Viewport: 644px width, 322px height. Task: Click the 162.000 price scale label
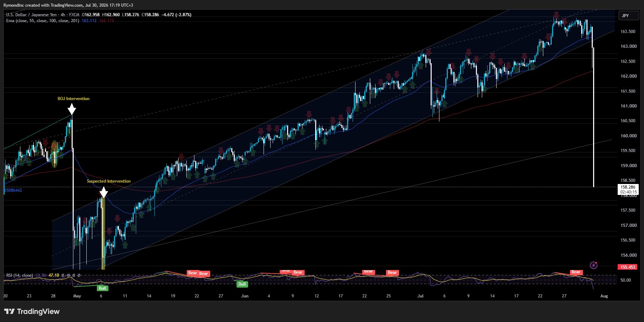(x=629, y=76)
